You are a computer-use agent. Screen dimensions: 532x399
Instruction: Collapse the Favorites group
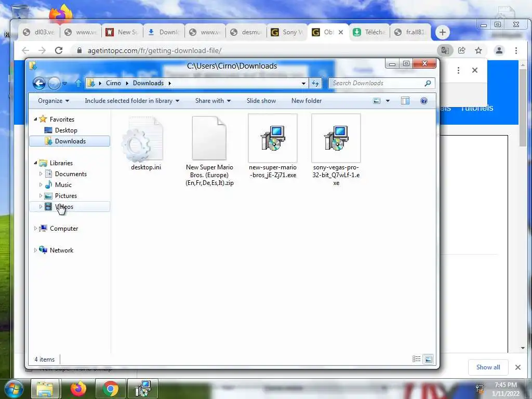35,119
